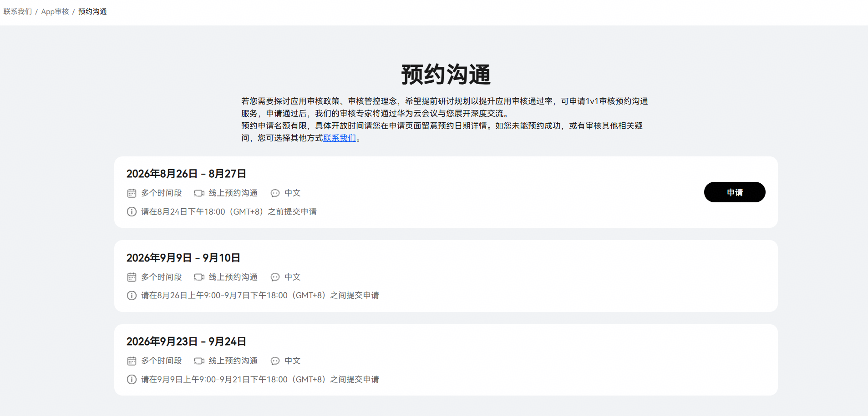Click 多个时间段 in August 26 card
Viewport: 868px width, 416px height.
point(162,193)
